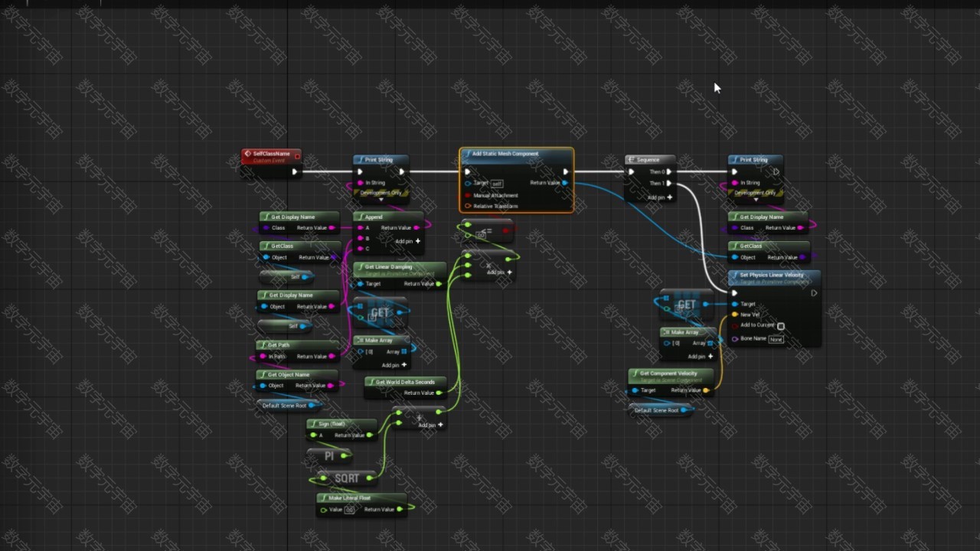Click Add Static Mesh Component execution input pin
Screen dimensions: 980x551
click(468, 171)
